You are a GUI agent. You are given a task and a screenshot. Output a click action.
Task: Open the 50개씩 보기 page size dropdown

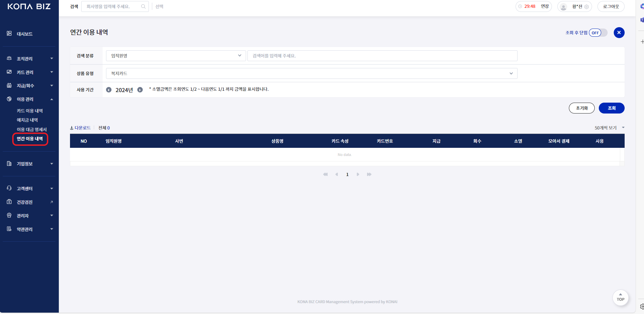(609, 128)
